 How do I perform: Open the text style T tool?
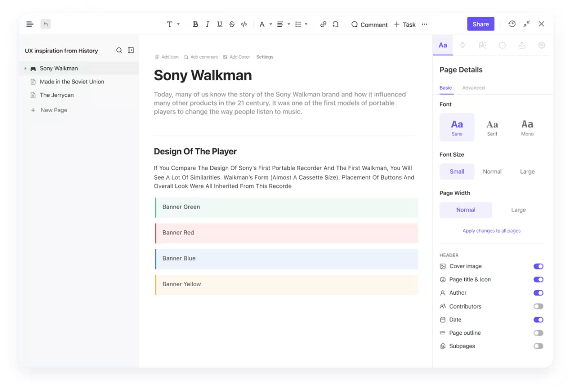(170, 24)
